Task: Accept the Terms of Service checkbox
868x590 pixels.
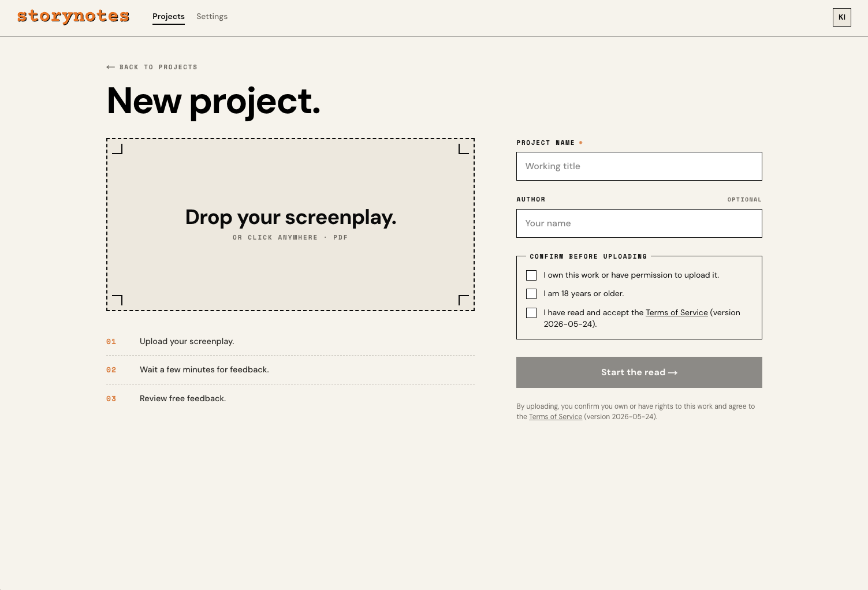Action: pos(531,313)
